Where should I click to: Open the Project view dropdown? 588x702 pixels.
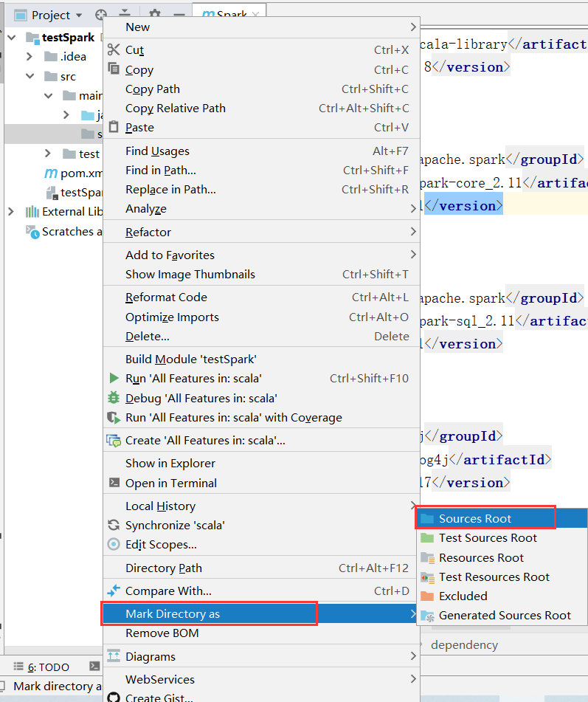click(79, 16)
